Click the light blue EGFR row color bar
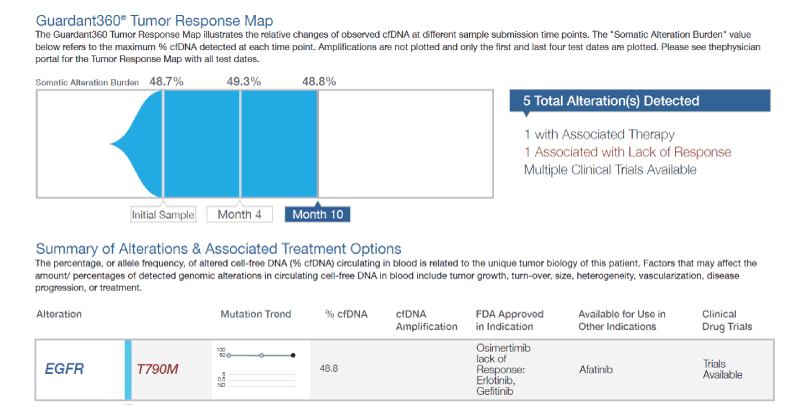 click(x=128, y=369)
